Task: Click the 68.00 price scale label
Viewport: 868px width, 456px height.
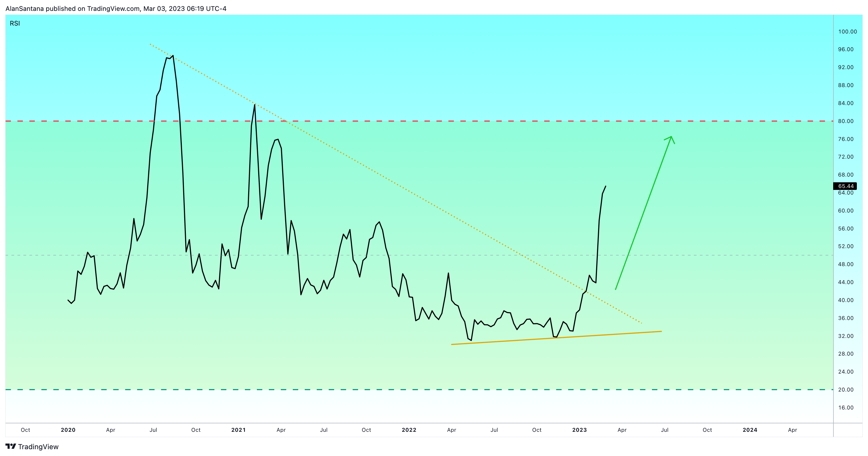Action: click(x=846, y=175)
